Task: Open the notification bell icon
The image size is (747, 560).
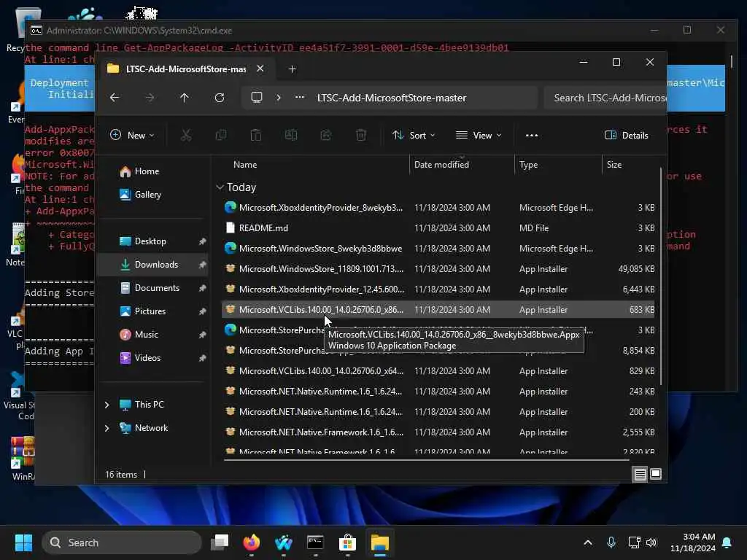Action: 727,542
